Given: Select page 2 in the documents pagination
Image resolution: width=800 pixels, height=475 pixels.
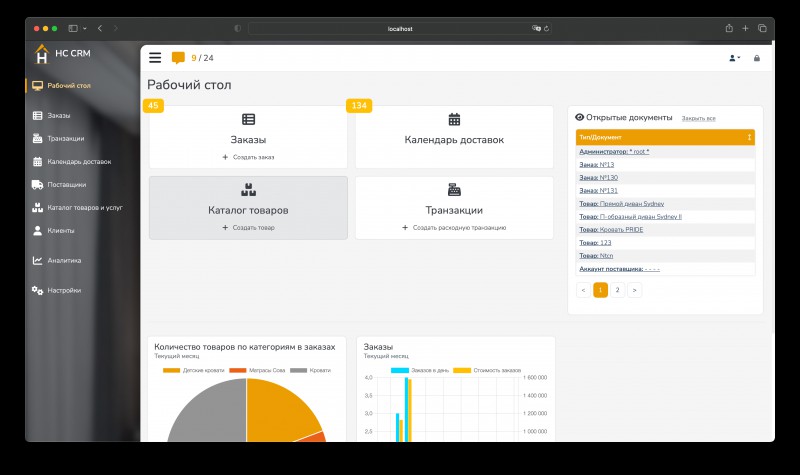Looking at the screenshot, I should click(x=617, y=290).
